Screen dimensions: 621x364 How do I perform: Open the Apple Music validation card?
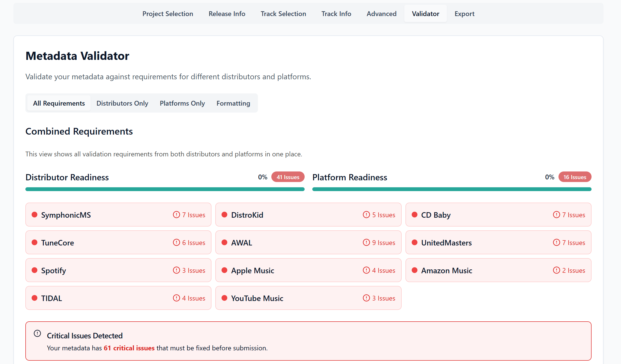pos(308,270)
